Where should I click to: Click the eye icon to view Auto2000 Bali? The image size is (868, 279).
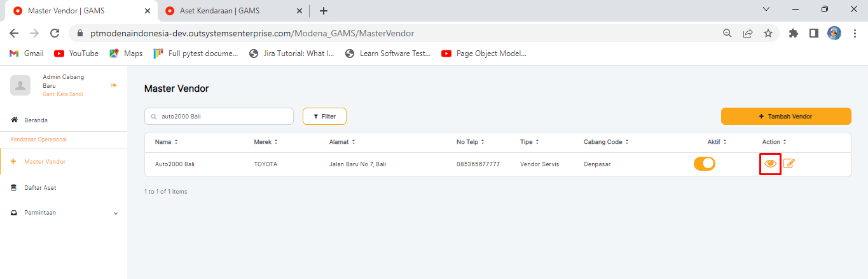(770, 164)
